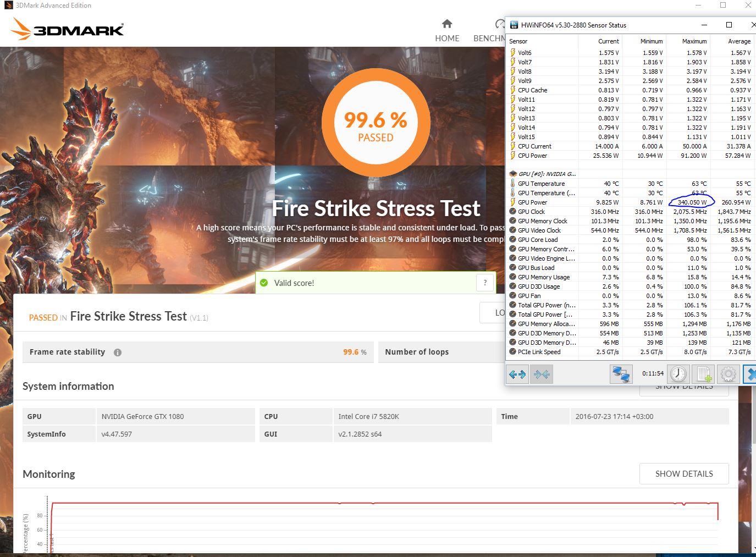Click the Number of loops label
The width and height of the screenshot is (756, 557).
417,352
